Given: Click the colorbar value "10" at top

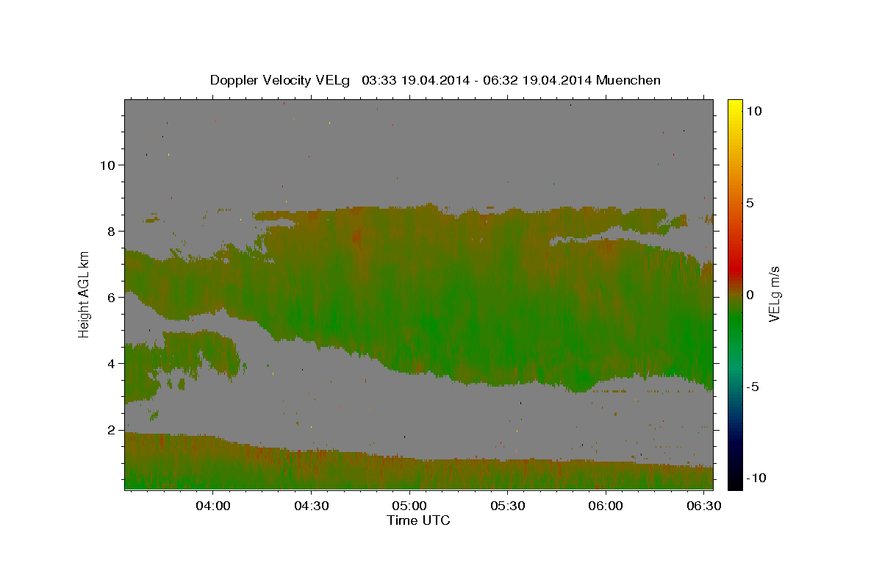Looking at the screenshot, I should pyautogui.click(x=754, y=110).
